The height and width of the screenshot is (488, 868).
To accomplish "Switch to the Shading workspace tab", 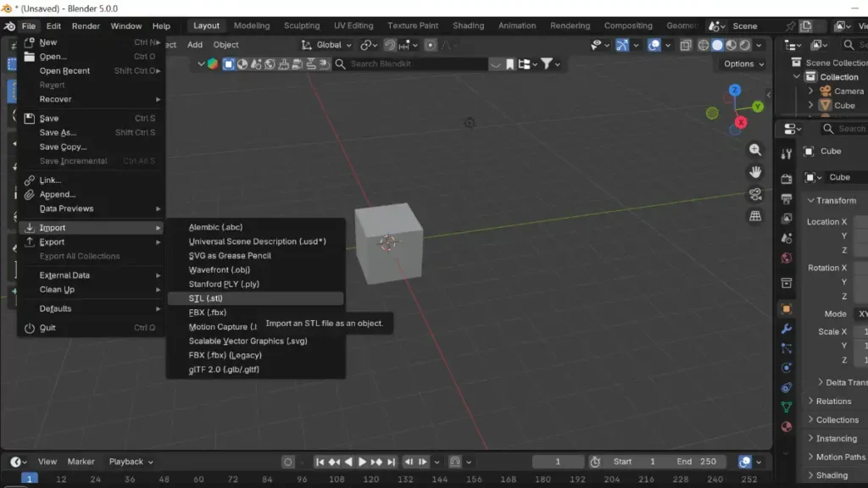I will [x=468, y=25].
